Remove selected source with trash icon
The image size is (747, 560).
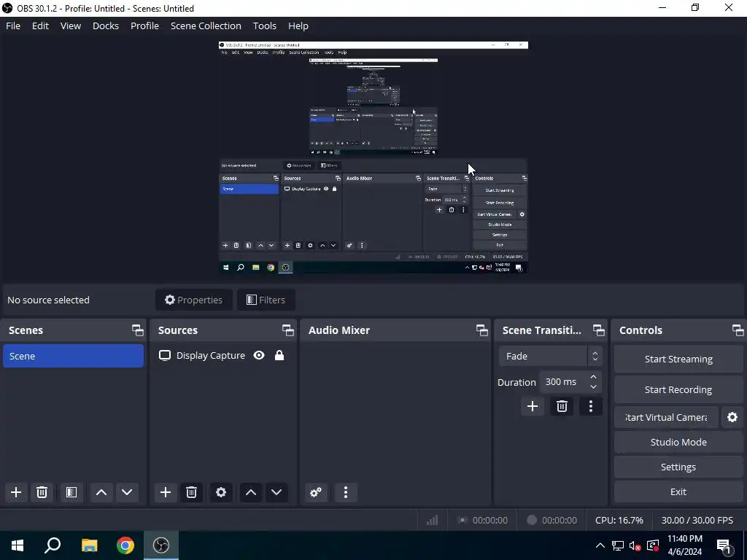[x=192, y=492]
